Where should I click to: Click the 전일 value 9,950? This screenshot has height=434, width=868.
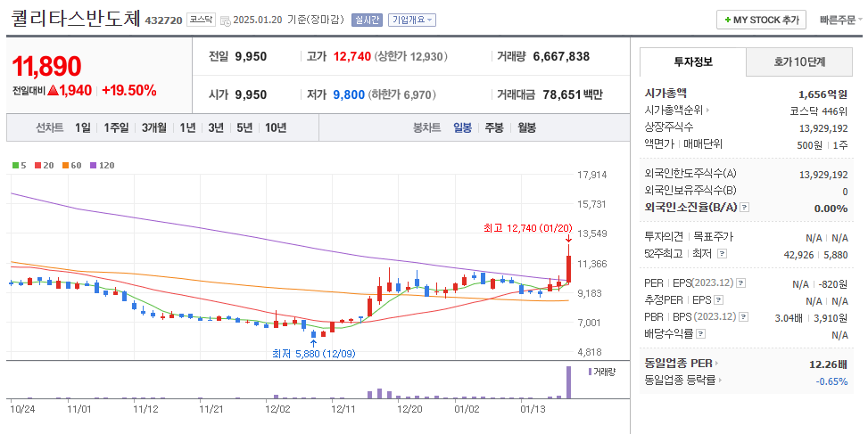click(251, 56)
